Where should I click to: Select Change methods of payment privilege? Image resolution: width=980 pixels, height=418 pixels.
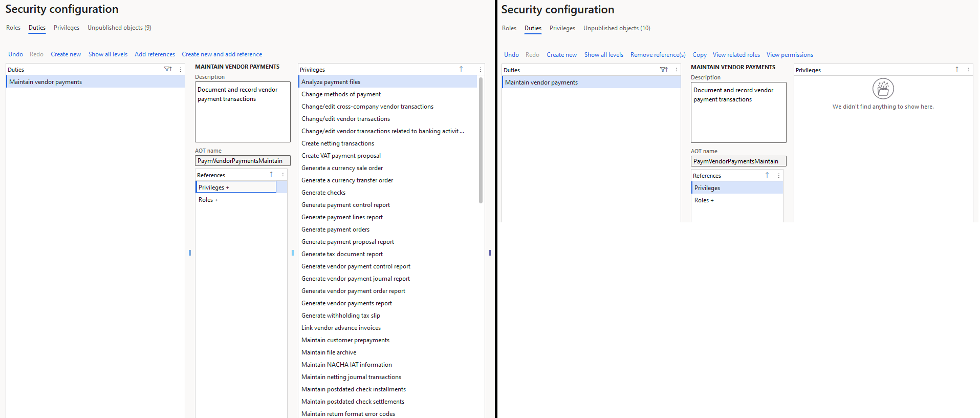pyautogui.click(x=387, y=94)
